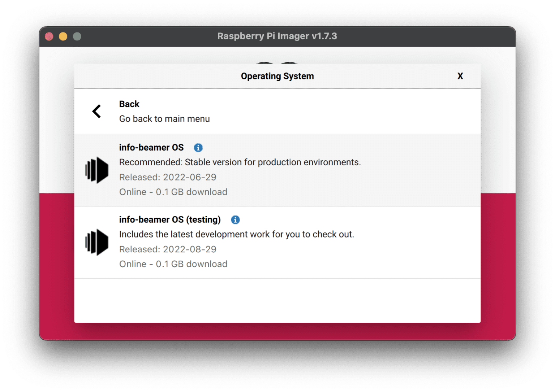Click 'Includes the latest development work' description
555x392 pixels.
[236, 235]
